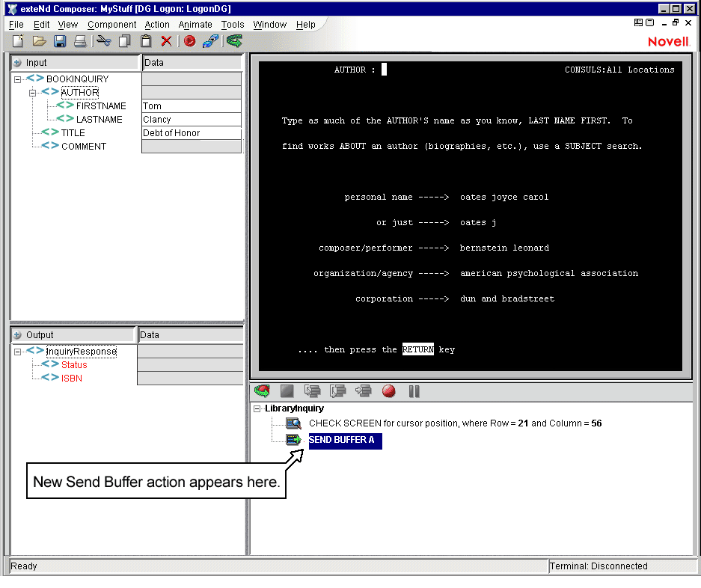
Task: Open the Animate menu
Action: (x=195, y=25)
